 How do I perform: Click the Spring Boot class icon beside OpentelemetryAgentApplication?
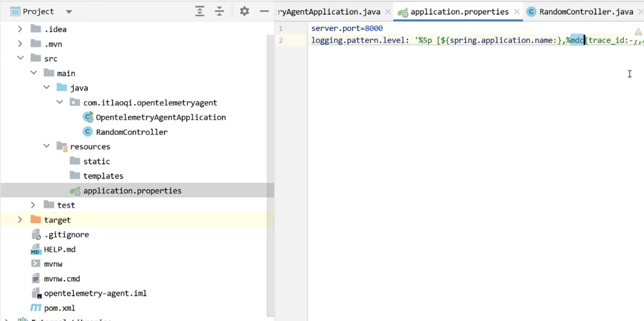click(x=88, y=117)
